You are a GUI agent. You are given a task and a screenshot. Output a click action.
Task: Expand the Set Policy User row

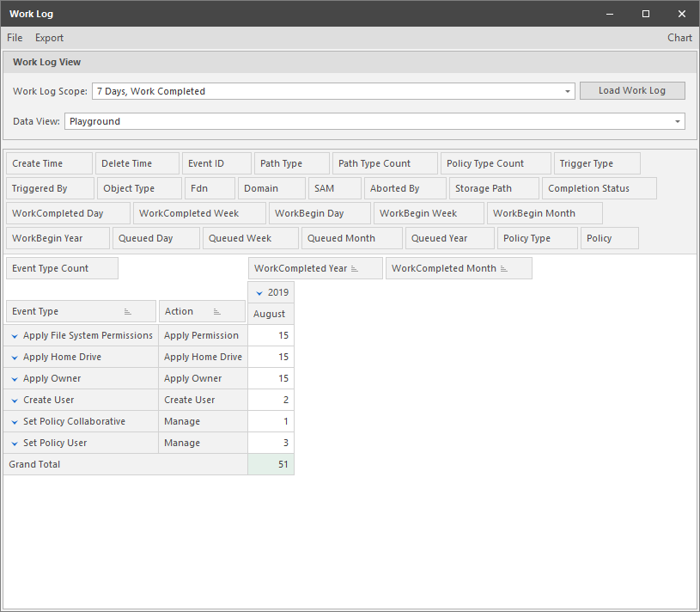[14, 443]
